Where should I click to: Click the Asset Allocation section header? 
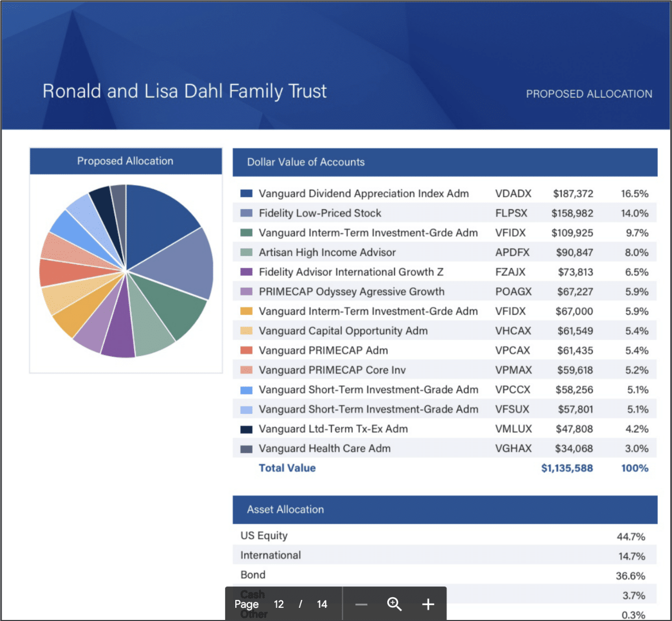(285, 510)
